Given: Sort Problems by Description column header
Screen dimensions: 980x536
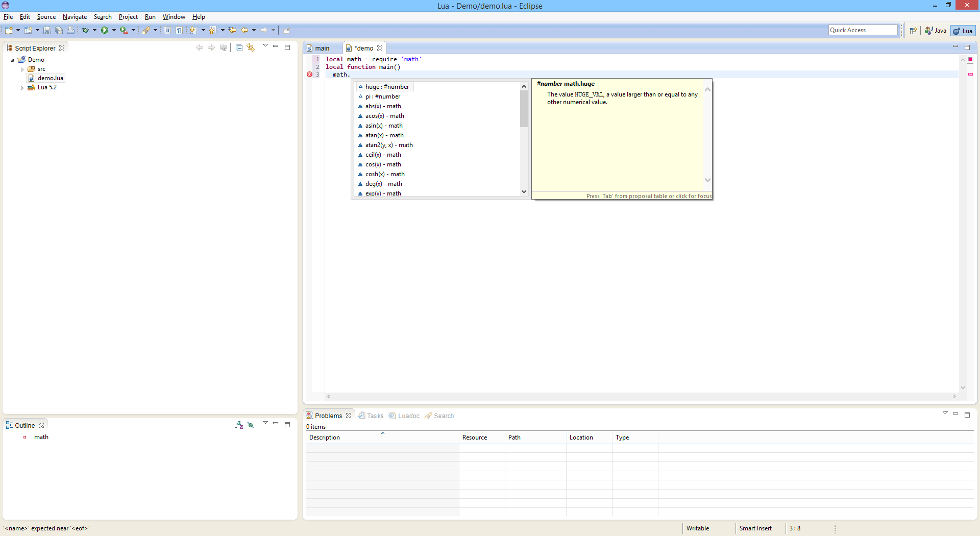Looking at the screenshot, I should (x=382, y=437).
